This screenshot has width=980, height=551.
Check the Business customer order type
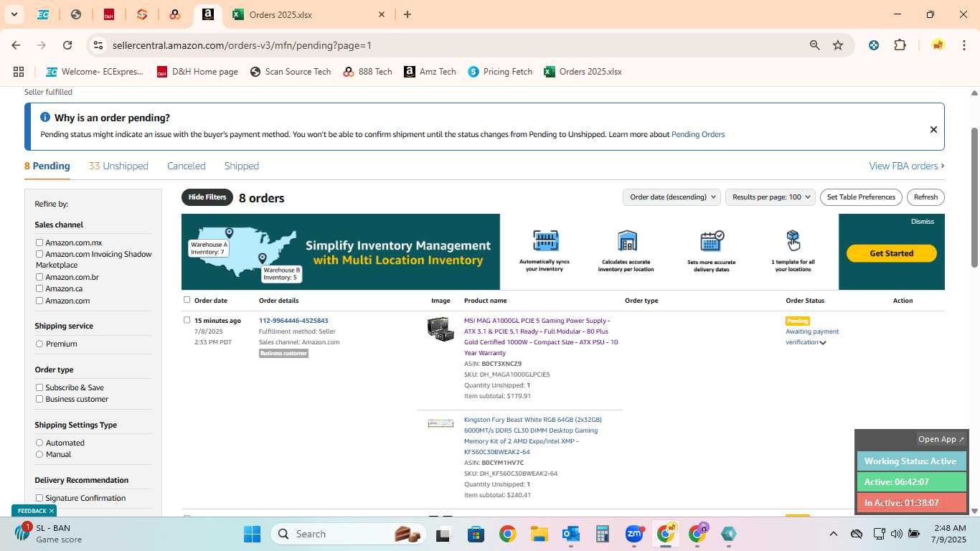point(39,399)
